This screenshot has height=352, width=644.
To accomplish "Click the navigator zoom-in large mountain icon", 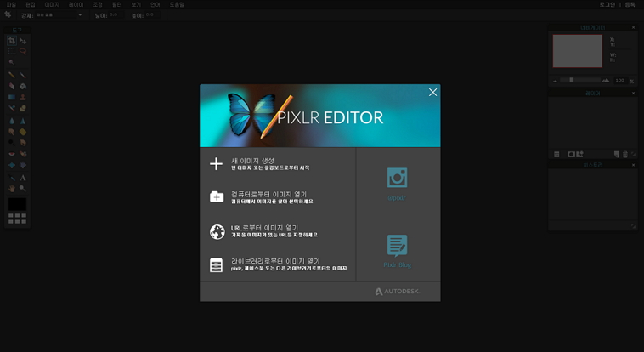I will [x=606, y=80].
